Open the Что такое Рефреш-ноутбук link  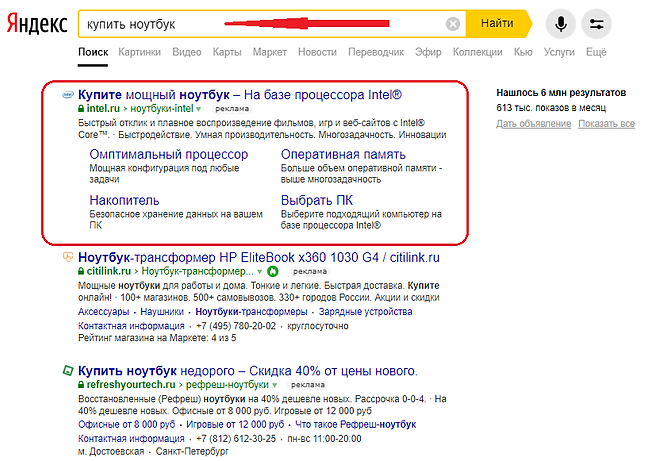(356, 425)
